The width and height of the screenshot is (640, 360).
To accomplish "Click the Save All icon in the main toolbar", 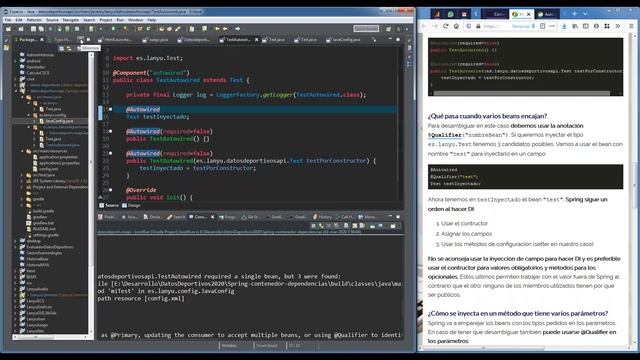I will click(41, 29).
